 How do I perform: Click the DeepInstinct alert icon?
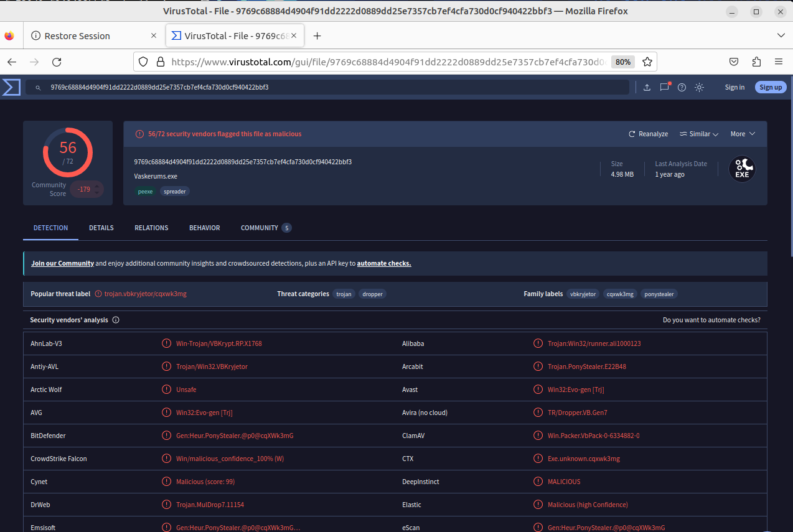point(538,482)
